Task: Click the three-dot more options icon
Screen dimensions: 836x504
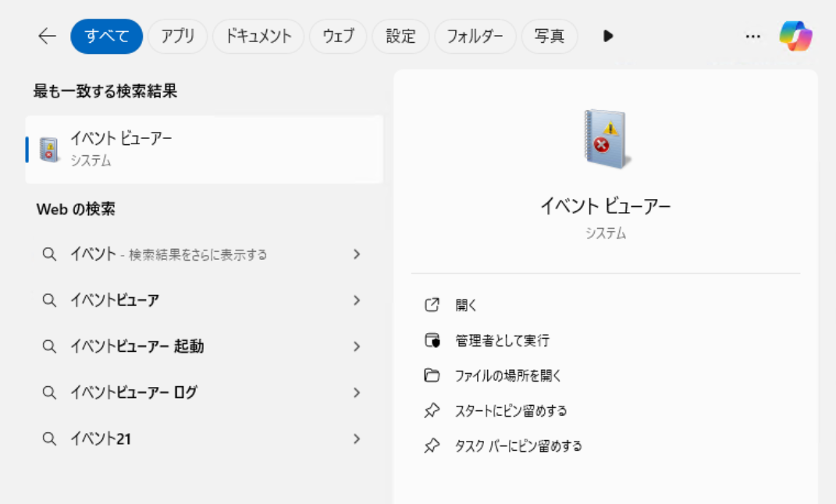Action: click(752, 37)
